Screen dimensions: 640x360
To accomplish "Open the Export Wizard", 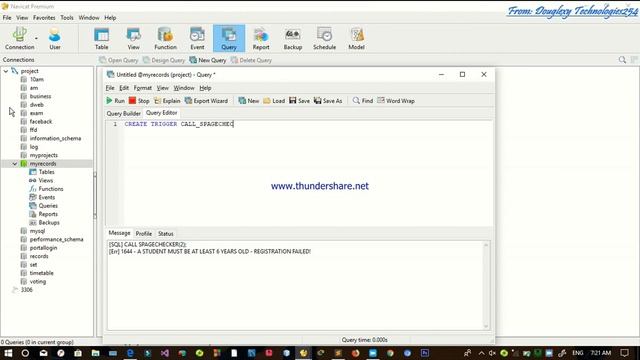I will click(206, 100).
